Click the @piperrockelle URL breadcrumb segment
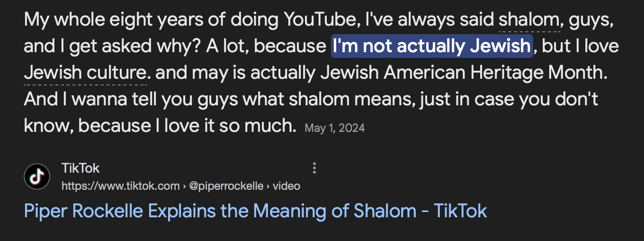 [x=226, y=186]
